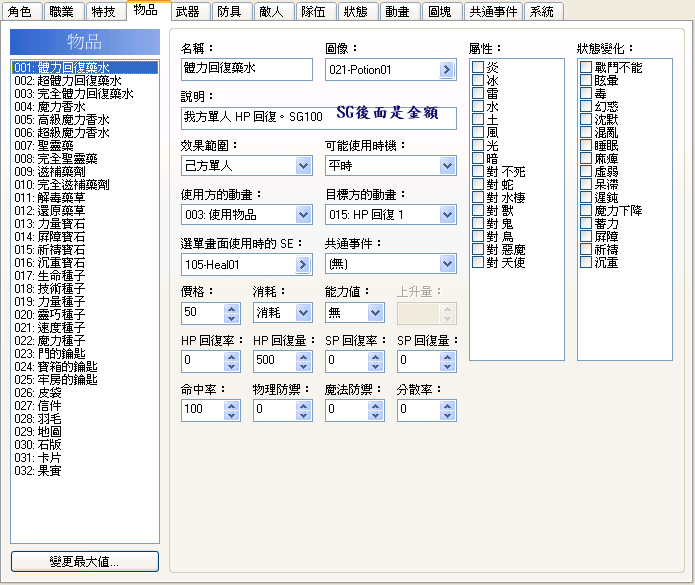Screen dimensions: 695x585
Task: Switch to the 共通事件 tab
Action: (x=493, y=12)
